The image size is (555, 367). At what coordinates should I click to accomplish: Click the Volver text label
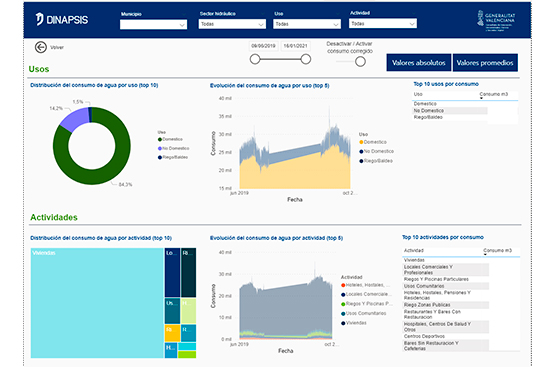click(x=57, y=47)
